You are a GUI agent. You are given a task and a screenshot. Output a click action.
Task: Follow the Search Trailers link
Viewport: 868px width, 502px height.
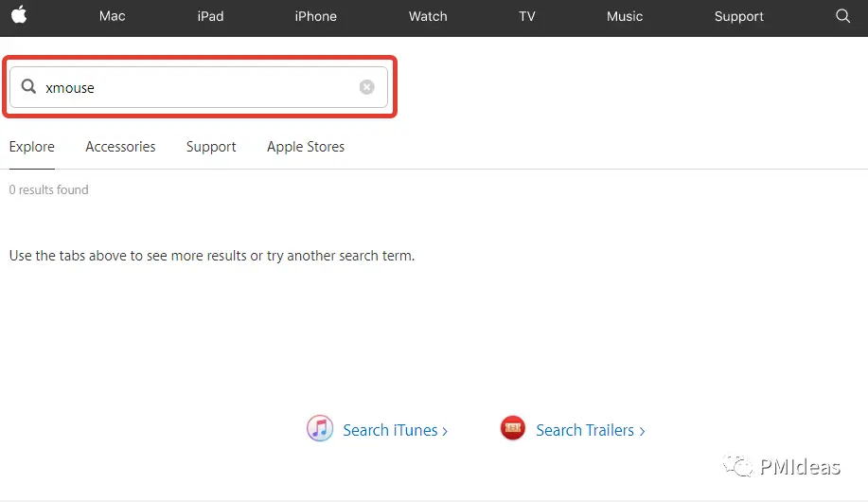[x=590, y=430]
